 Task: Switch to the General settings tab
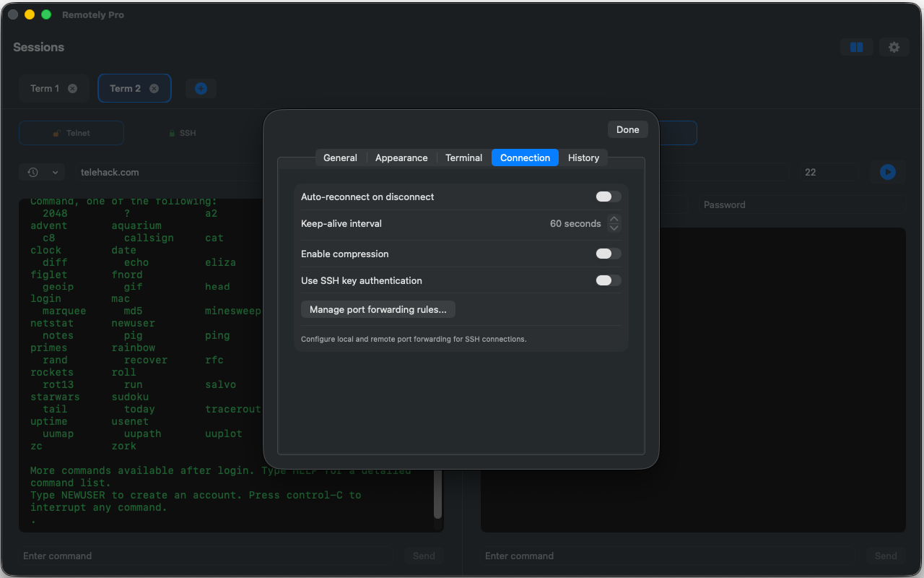340,158
